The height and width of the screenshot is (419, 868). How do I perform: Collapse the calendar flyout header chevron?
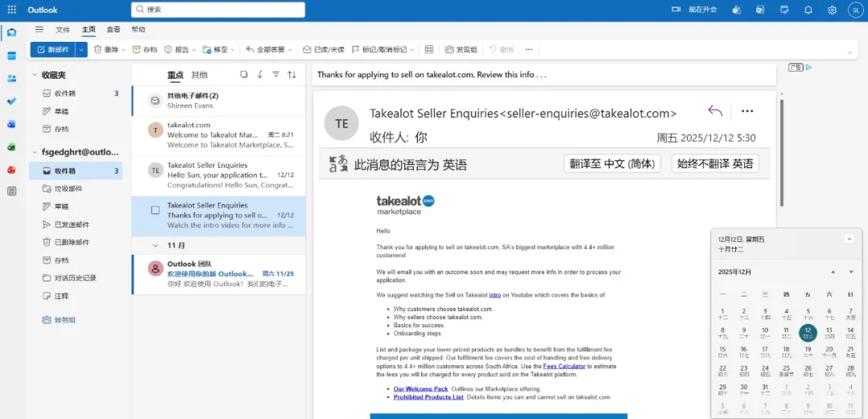click(850, 239)
